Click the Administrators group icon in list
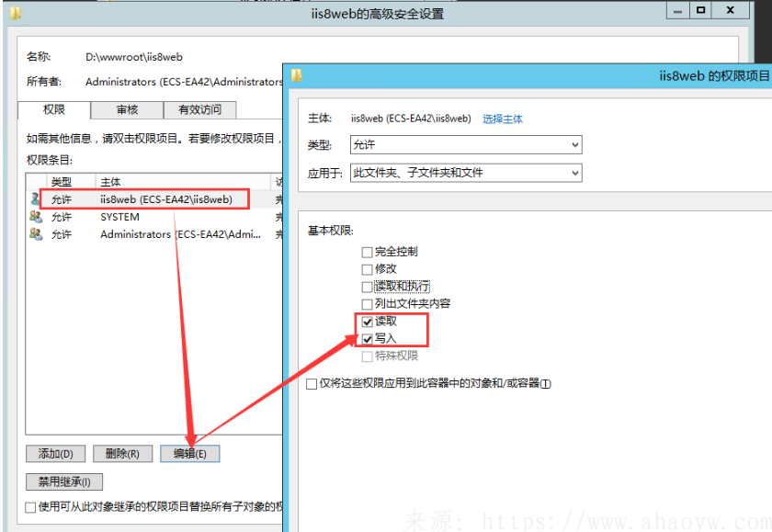Screen dimensions: 772x532 pos(35,234)
